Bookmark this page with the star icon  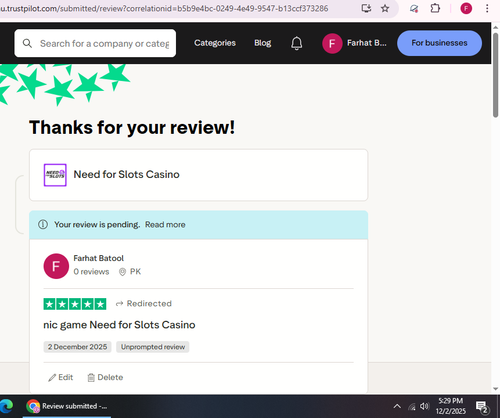coord(385,8)
